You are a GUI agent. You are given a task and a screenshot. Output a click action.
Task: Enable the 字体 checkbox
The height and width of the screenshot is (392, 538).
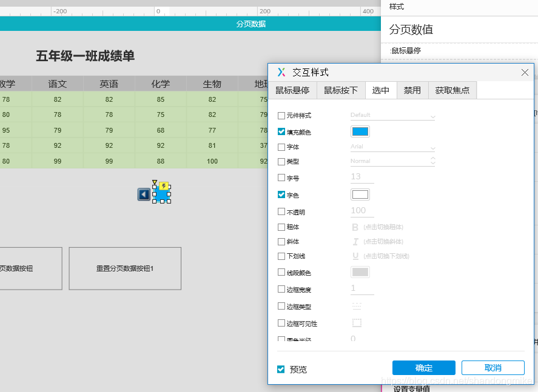[281, 147]
